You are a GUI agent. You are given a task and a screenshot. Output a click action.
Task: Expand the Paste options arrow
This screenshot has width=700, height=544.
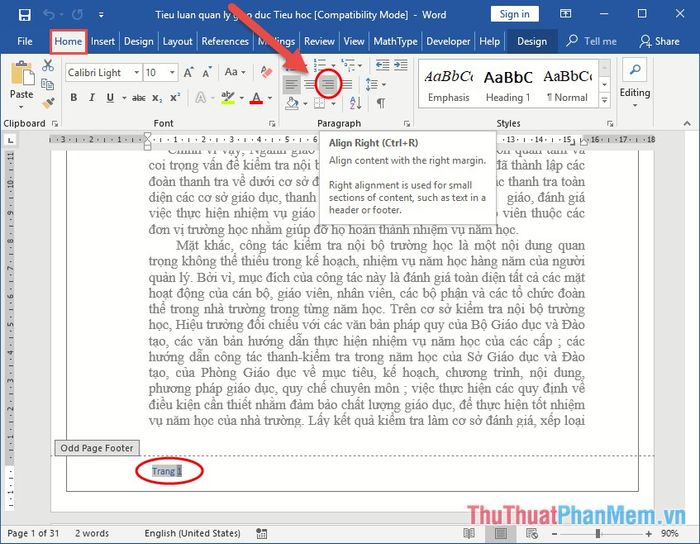(x=21, y=107)
